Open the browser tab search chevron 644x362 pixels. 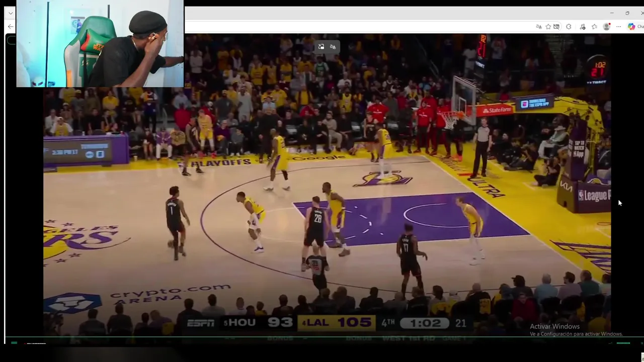click(11, 13)
